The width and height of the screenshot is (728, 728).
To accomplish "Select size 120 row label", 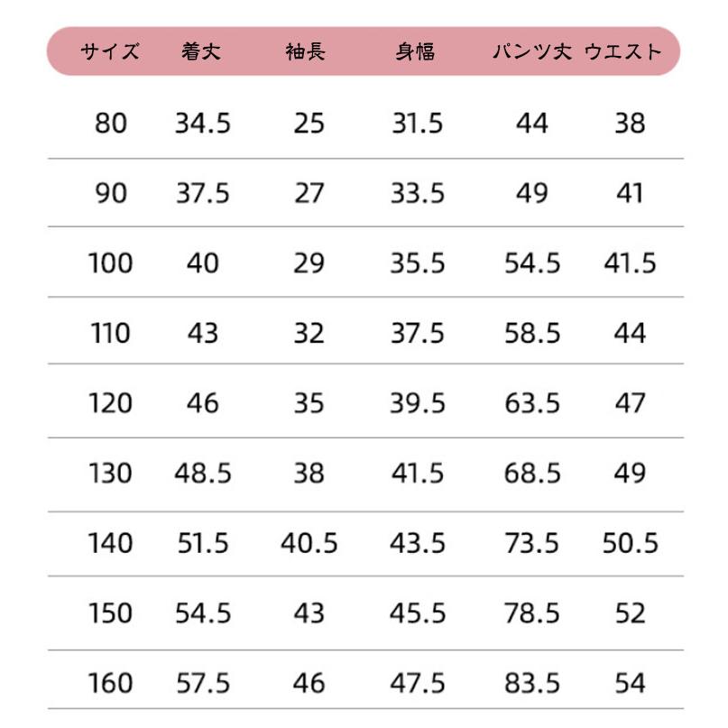I will 111,403.
